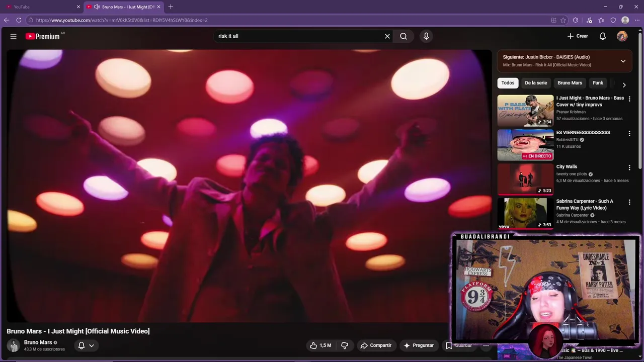The image size is (644, 362).
Task: Add page to favorites with star icon
Action: click(563, 20)
